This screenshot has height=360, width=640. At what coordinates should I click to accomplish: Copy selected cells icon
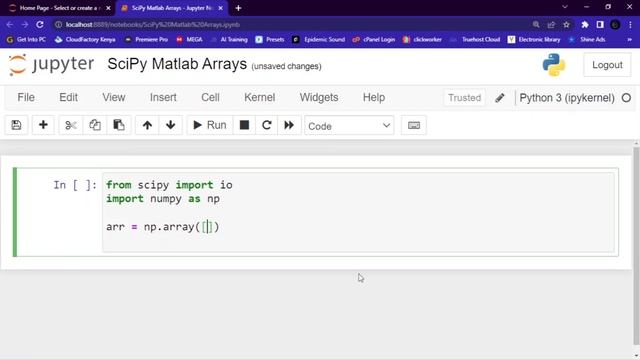(95, 125)
